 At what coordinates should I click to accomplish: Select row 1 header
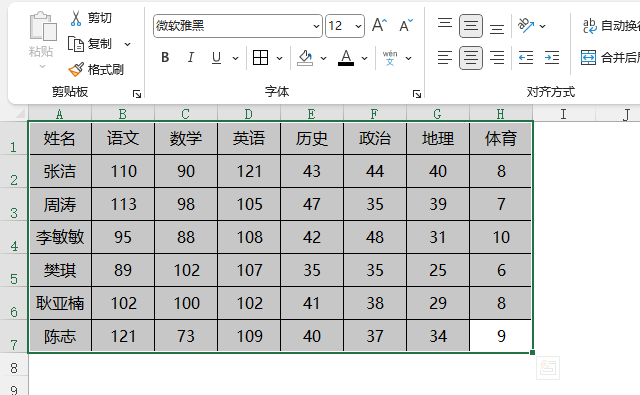click(13, 138)
